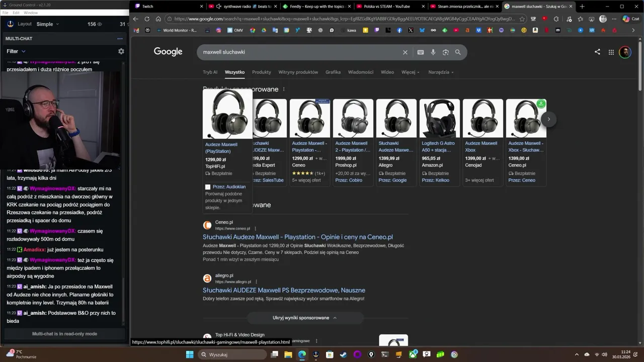Viewport: 644px width, 362px height.
Task: Open the Copilot Czat button
Action: pos(630,19)
